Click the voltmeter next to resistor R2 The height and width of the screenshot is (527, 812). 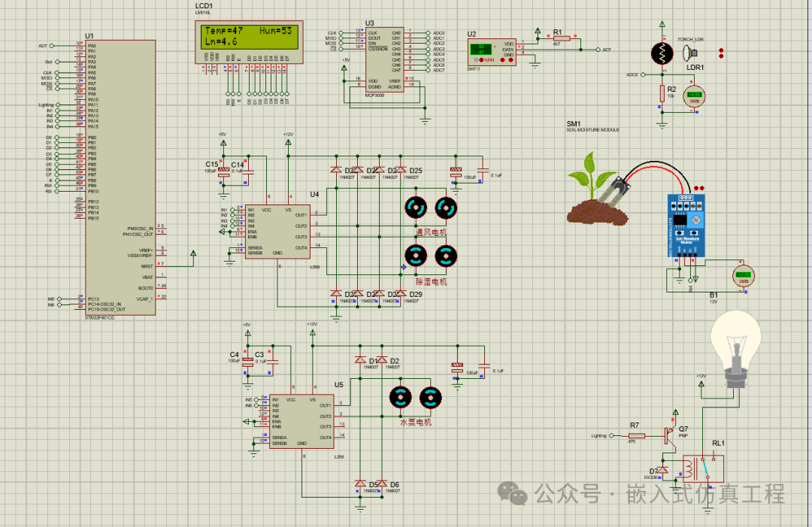[695, 95]
